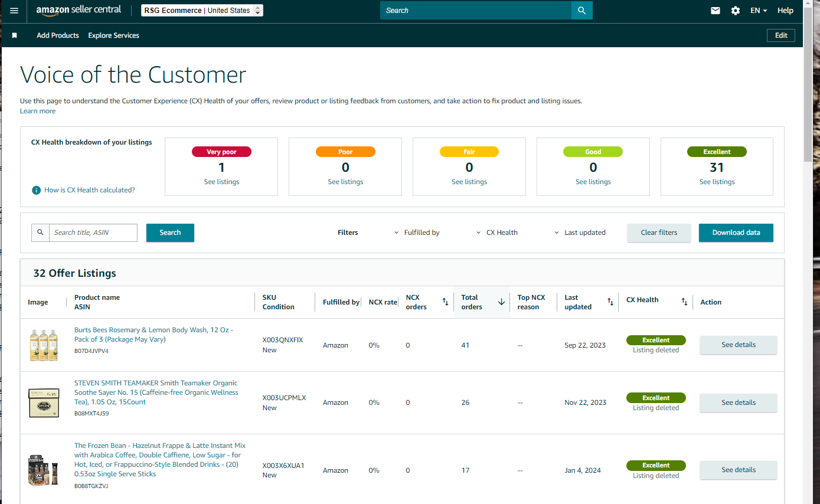The width and height of the screenshot is (820, 504).
Task: Click the Search title, ASIN input field
Action: pos(93,233)
